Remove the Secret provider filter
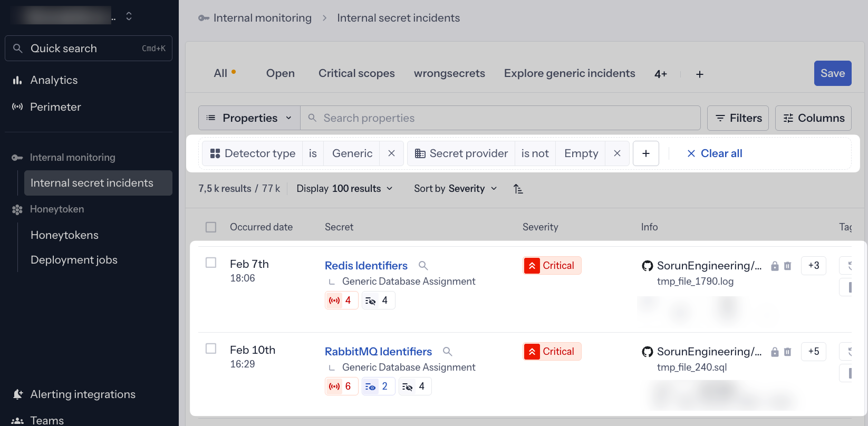The image size is (868, 426). [617, 153]
